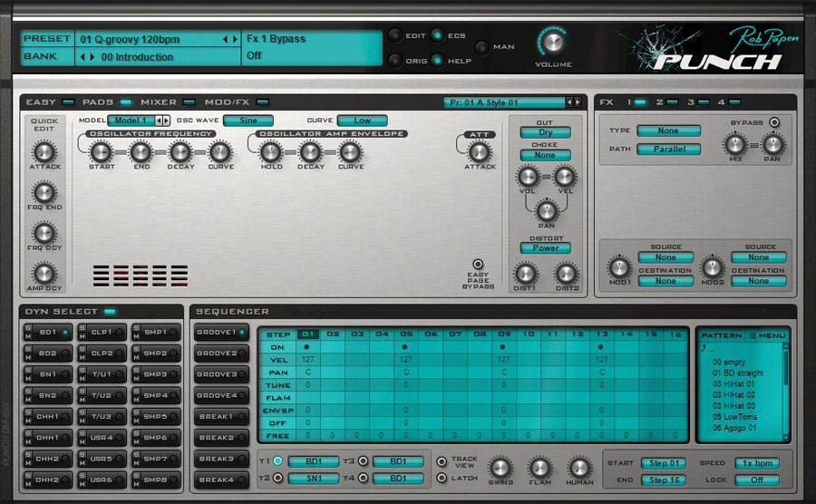Open the OSC Wave Sine dropdown

[x=248, y=121]
